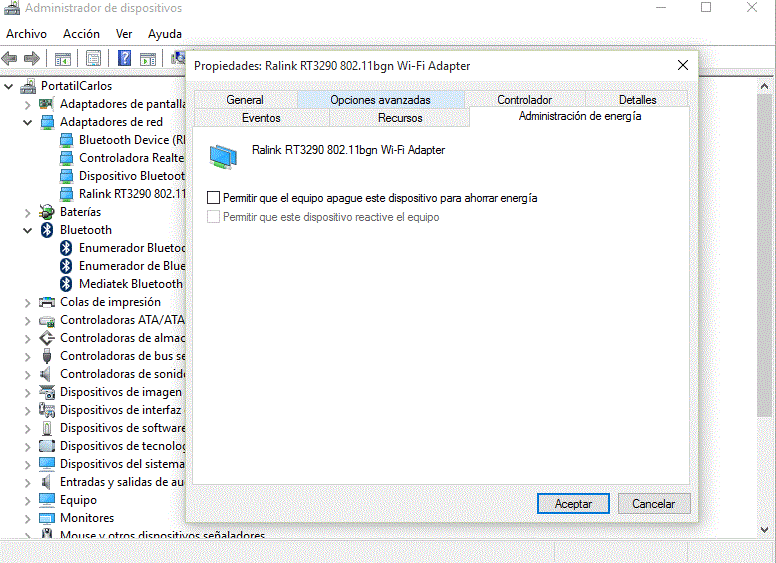Click the Mediatek Bluetooth device icon
Screen dimensions: 776x563
pos(66,284)
